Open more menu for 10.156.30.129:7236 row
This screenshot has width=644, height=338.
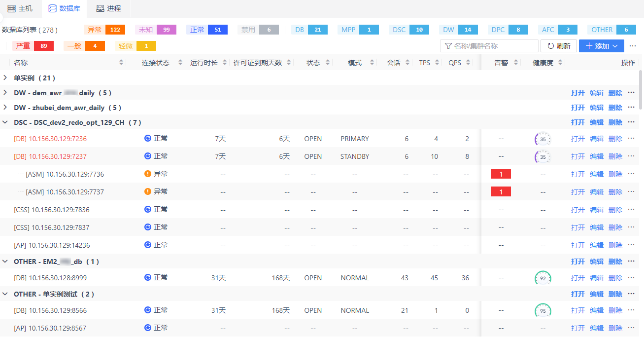[631, 139]
